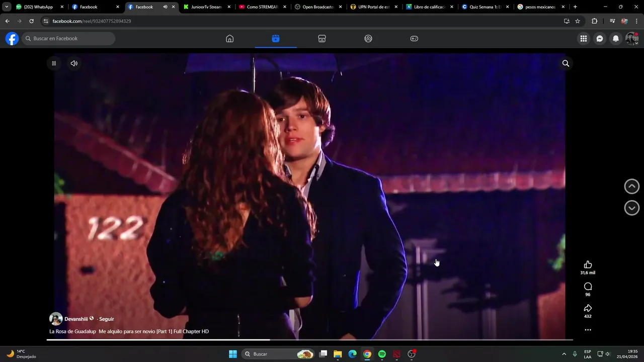Switch to Open Broadcaster tab
The height and width of the screenshot is (362, 644).
coord(318,7)
